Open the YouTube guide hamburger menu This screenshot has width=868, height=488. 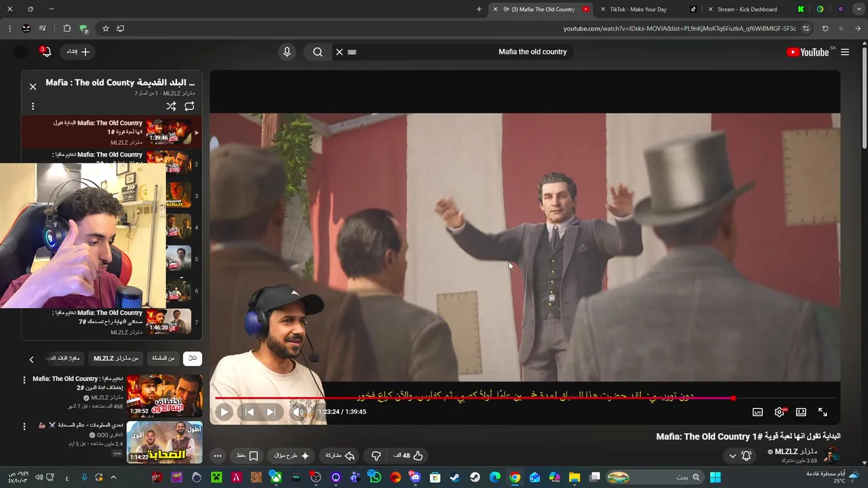coord(845,52)
